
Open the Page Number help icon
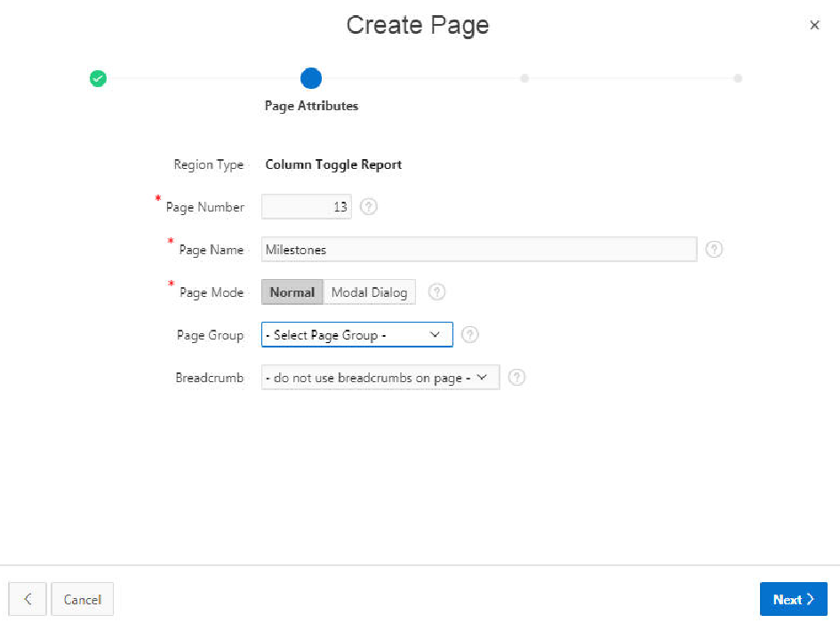coord(368,206)
